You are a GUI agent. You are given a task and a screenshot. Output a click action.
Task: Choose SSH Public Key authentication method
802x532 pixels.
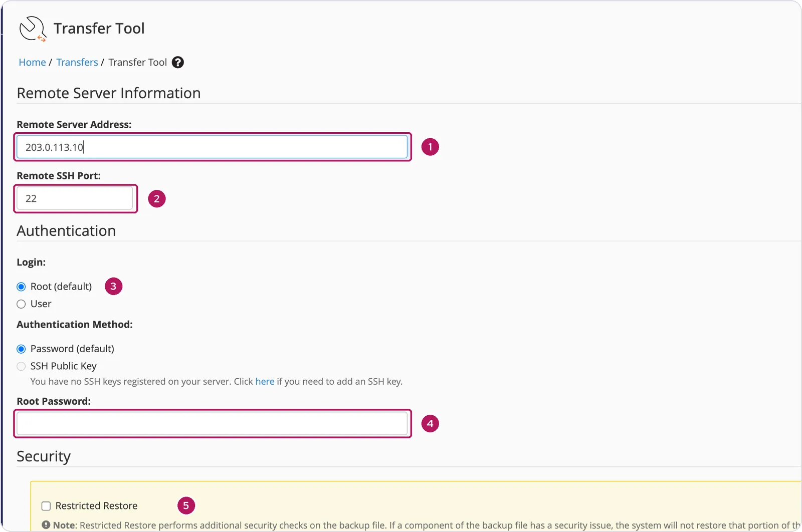click(x=21, y=366)
